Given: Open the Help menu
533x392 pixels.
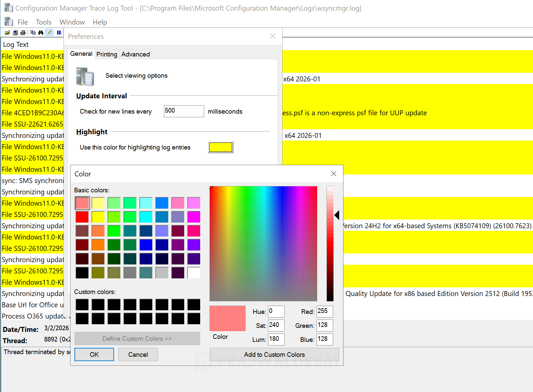Looking at the screenshot, I should [x=100, y=22].
